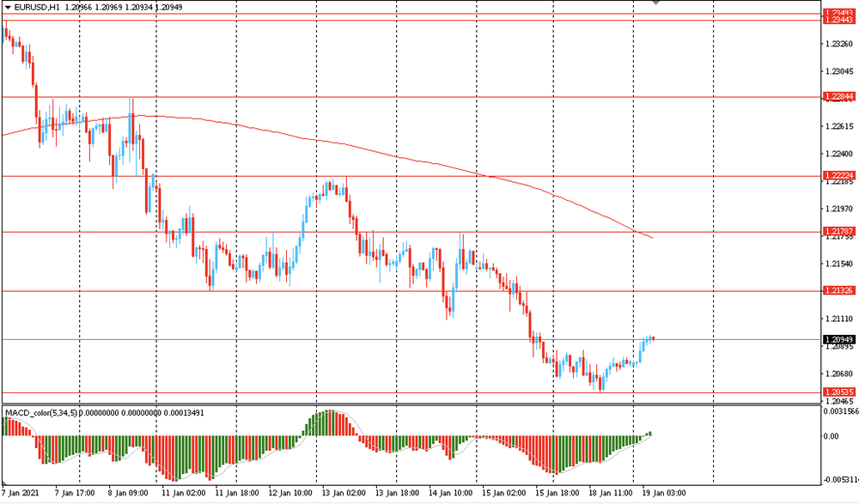Select the 1.20535 level price label
This screenshot has width=859, height=504.
(839, 392)
